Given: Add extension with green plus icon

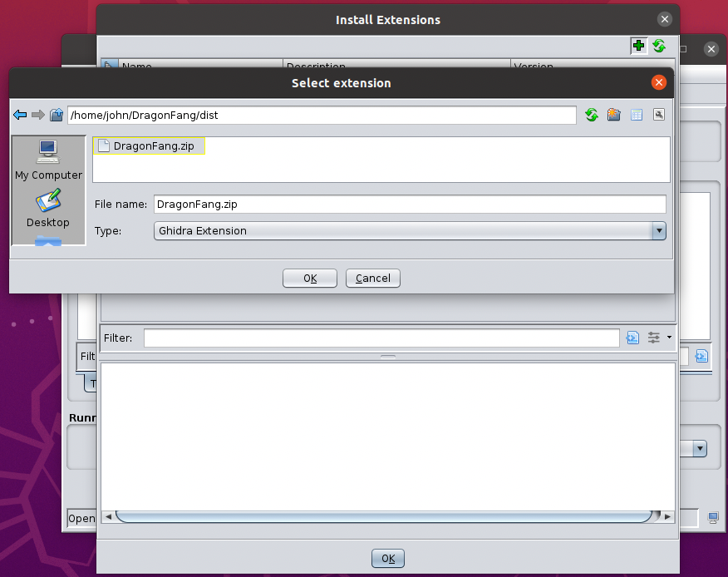Looking at the screenshot, I should tap(639, 46).
